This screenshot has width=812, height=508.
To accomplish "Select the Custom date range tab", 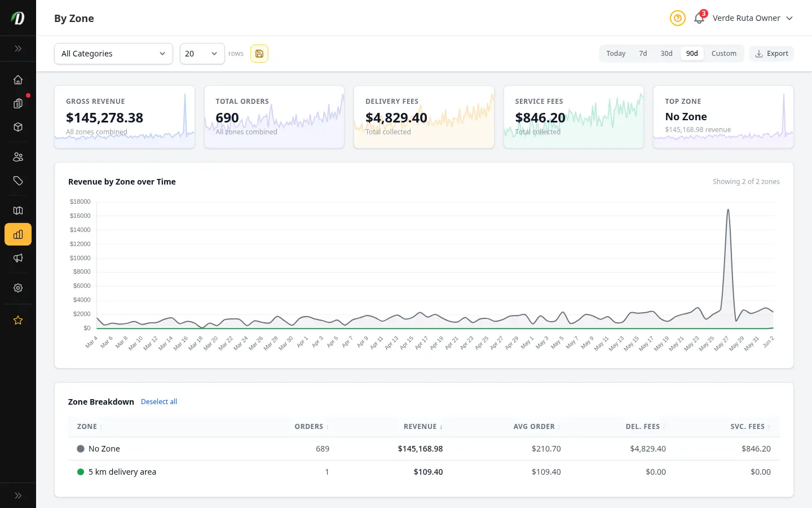I will tap(724, 54).
